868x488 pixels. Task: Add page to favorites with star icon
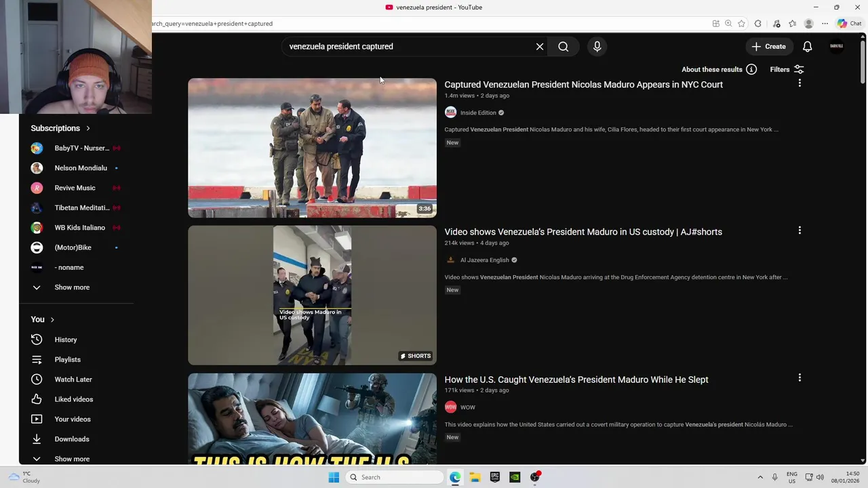tap(741, 24)
